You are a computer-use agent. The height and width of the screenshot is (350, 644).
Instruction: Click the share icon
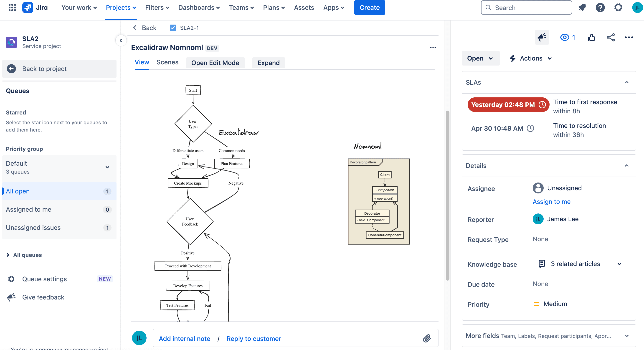coord(611,37)
